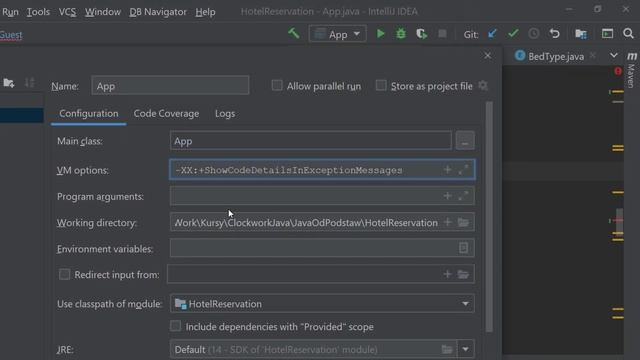
Task: Enable Allow parallel run
Action: pyautogui.click(x=277, y=85)
